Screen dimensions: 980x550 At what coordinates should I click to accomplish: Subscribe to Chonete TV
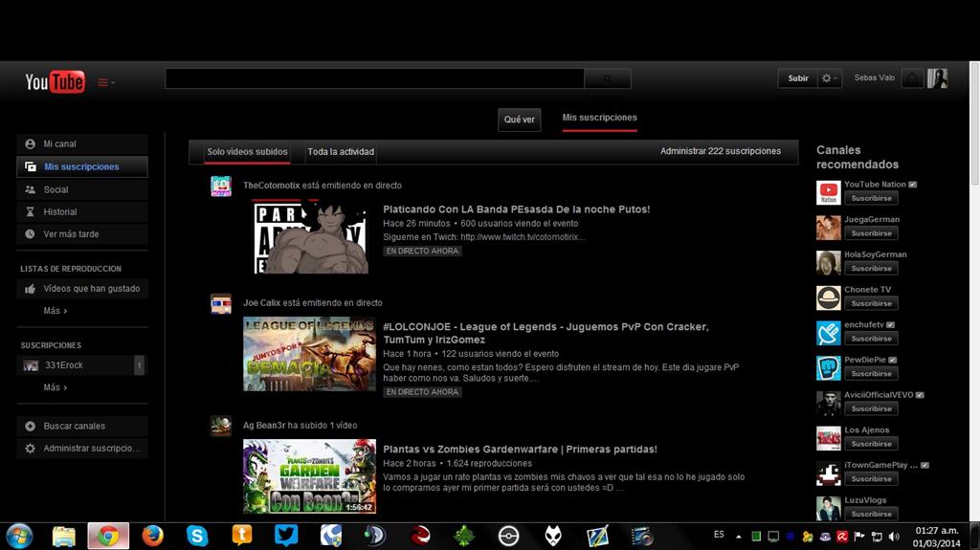(x=871, y=303)
